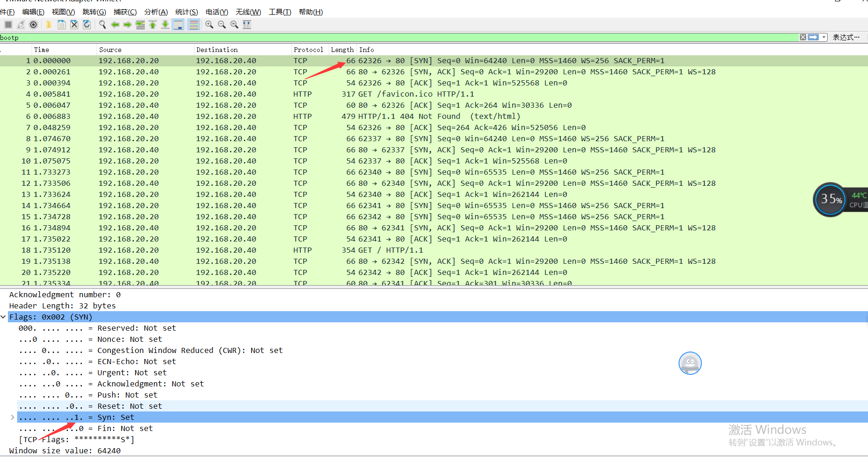Clear the display filter with the X
This screenshot has height=457, width=868.
(x=803, y=37)
